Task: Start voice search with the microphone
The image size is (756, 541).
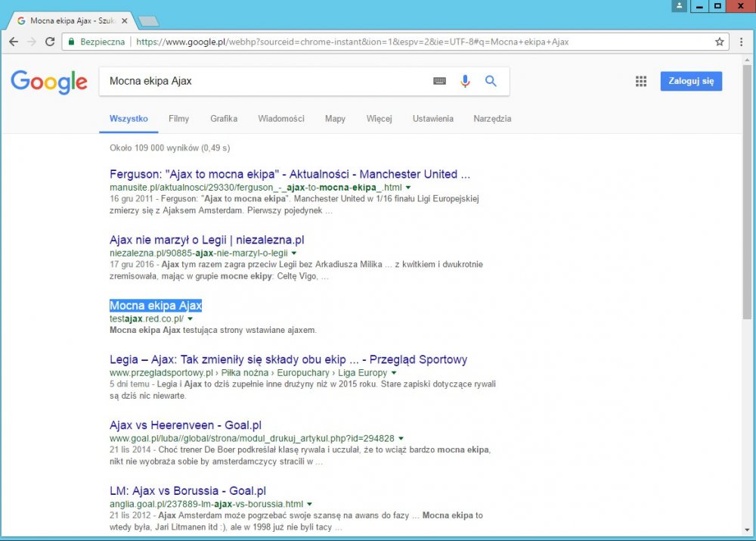Action: pos(465,81)
